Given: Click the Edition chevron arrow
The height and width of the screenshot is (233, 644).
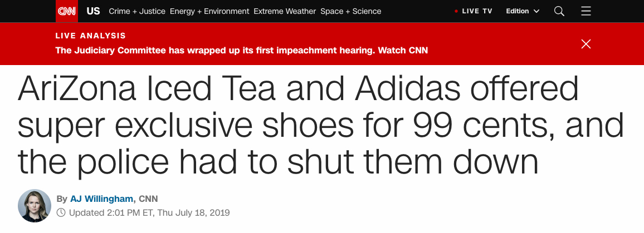Looking at the screenshot, I should coord(536,11).
